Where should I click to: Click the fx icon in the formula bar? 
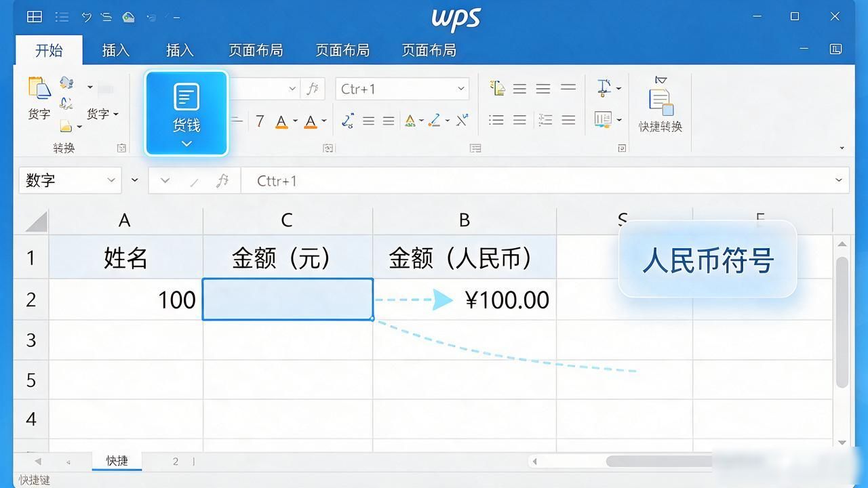point(222,181)
